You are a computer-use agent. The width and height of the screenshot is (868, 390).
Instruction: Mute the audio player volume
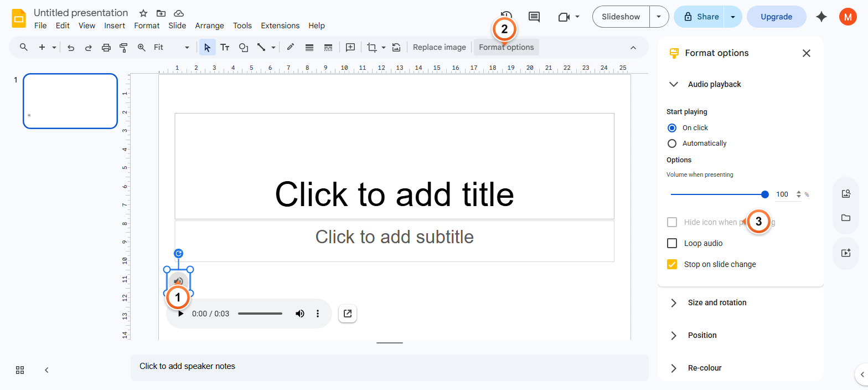(300, 314)
